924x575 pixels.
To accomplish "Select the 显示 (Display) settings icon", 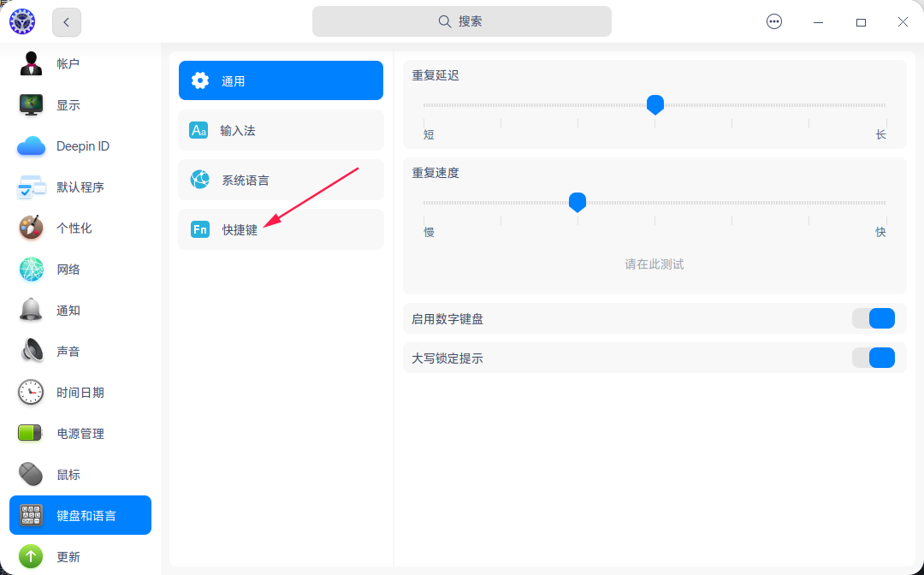I will coord(32,104).
